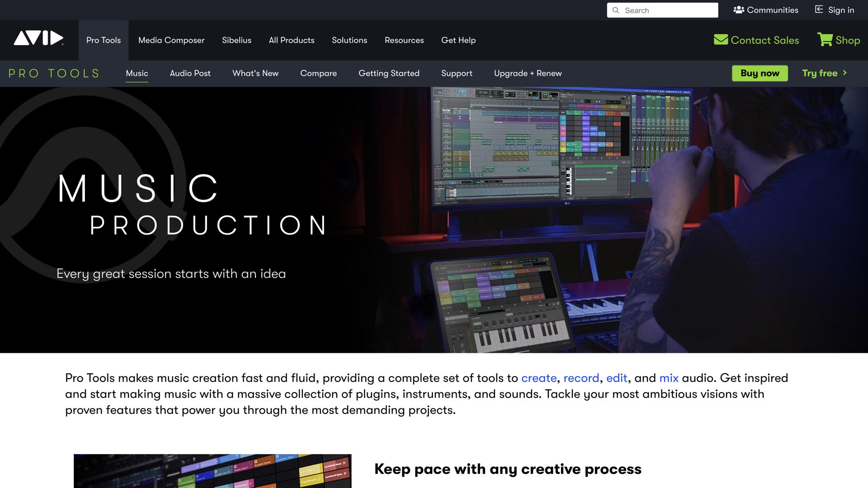Click the Sign in icon

tap(818, 9)
